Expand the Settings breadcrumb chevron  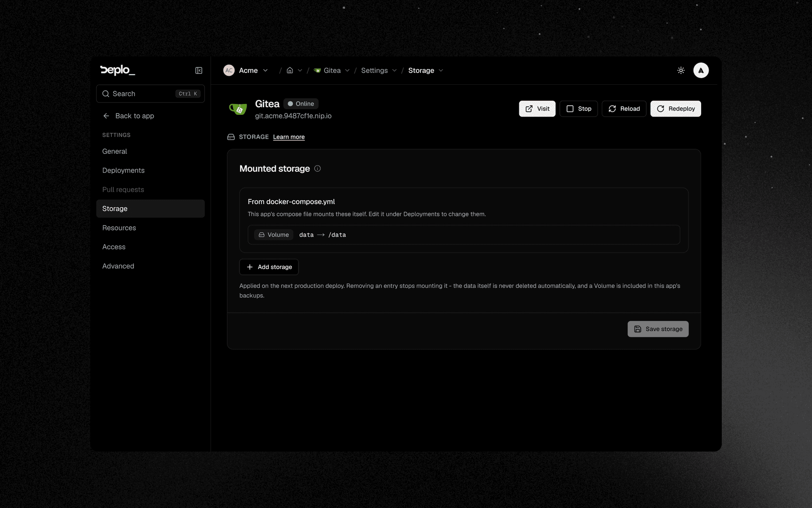[394, 71]
